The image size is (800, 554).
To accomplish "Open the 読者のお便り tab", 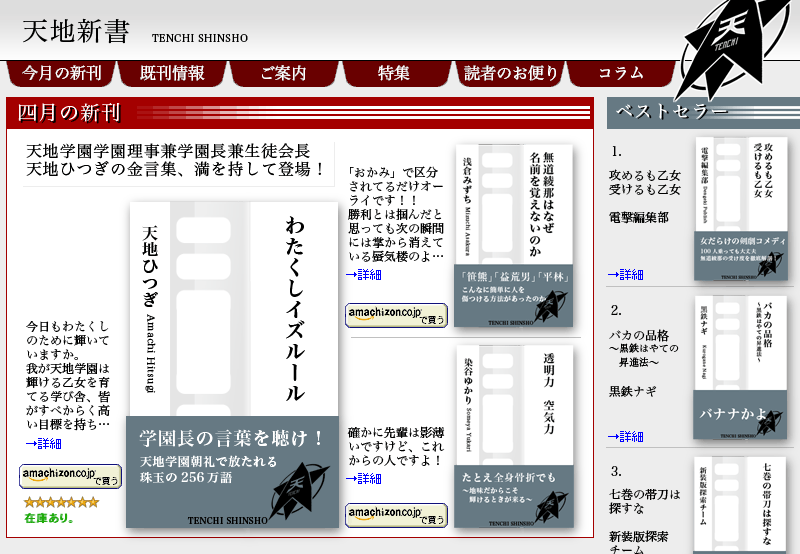I will click(510, 73).
